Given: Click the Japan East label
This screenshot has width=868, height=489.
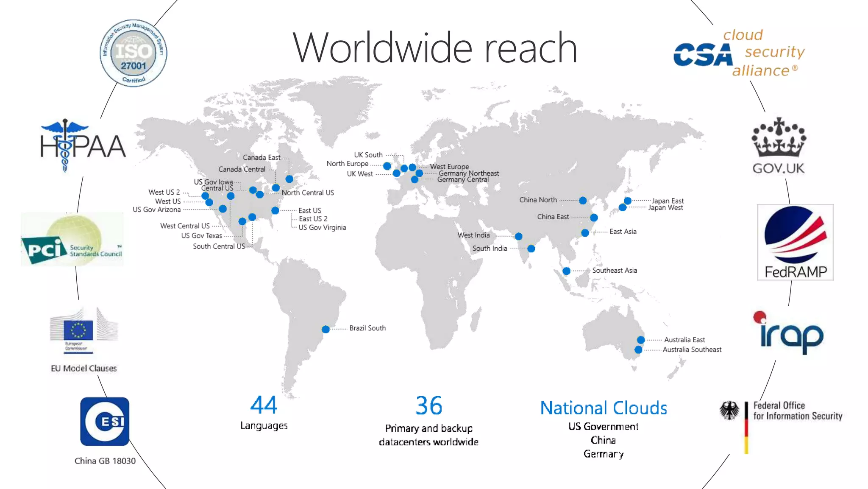Looking at the screenshot, I should point(668,201).
